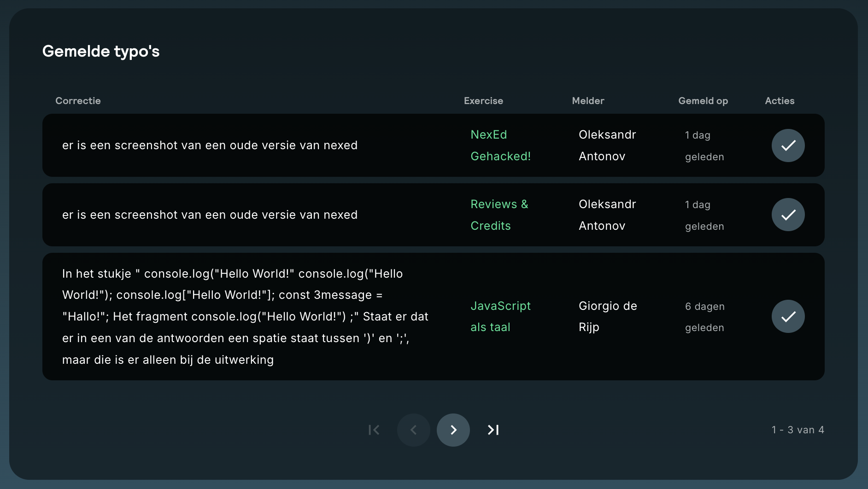Click the Gemeld op column header
This screenshot has height=489, width=868.
(x=703, y=101)
